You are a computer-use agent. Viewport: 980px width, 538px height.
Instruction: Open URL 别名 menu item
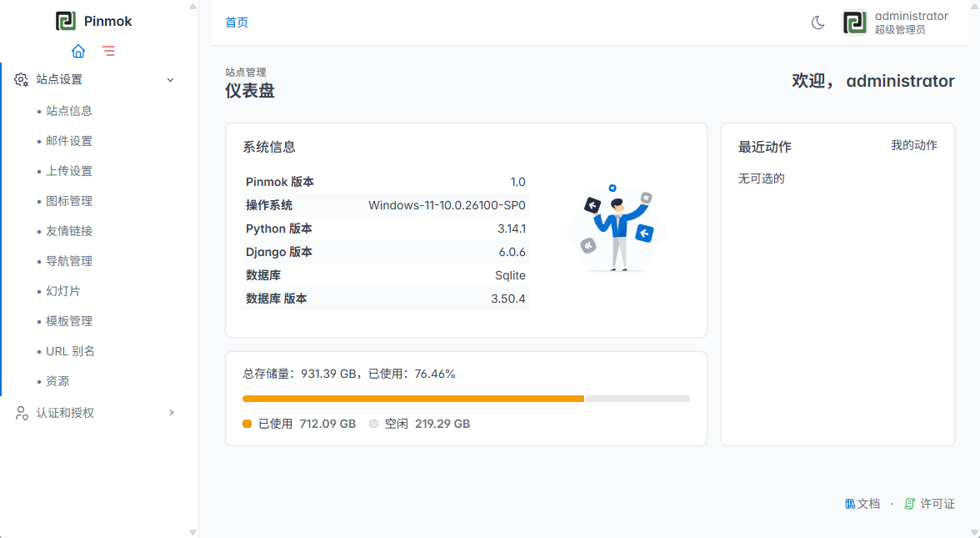pyautogui.click(x=70, y=352)
